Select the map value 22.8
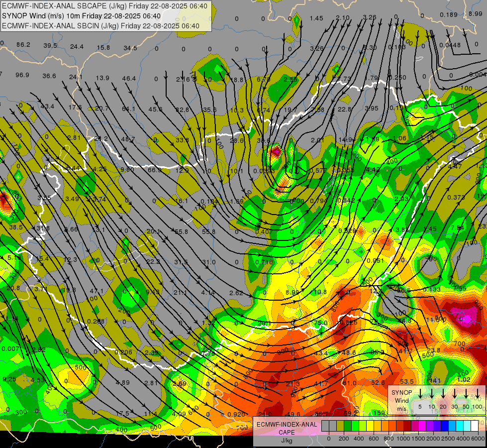This screenshot has width=487, height=448. tap(344, 109)
